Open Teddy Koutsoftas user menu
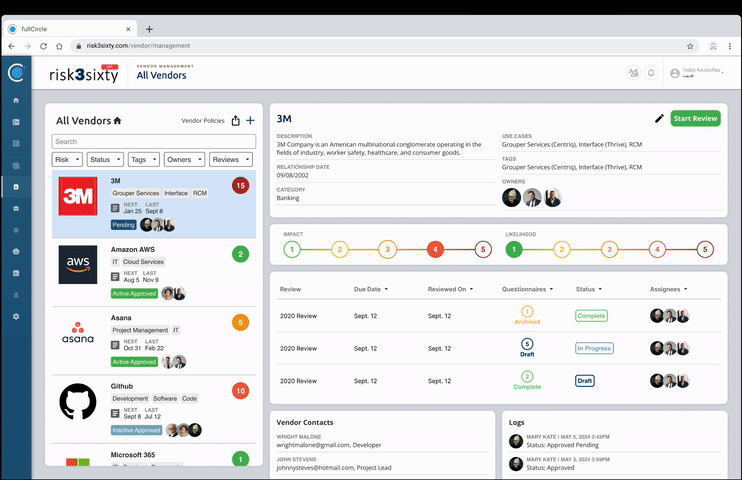 point(697,73)
